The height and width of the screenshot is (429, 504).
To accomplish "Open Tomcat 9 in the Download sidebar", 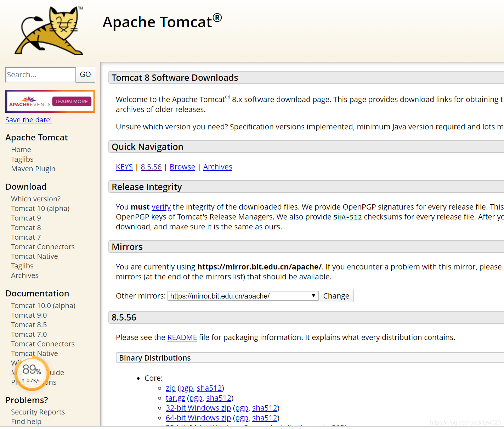I will coord(26,218).
